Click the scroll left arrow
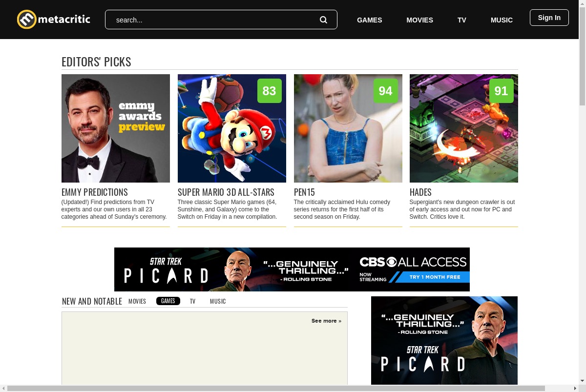The height and width of the screenshot is (392, 586). pyautogui.click(x=3, y=388)
